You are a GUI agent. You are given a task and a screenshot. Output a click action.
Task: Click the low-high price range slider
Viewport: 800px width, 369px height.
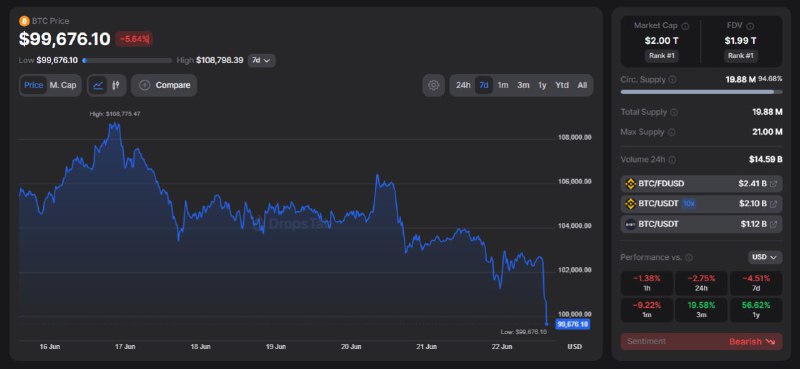(x=127, y=60)
